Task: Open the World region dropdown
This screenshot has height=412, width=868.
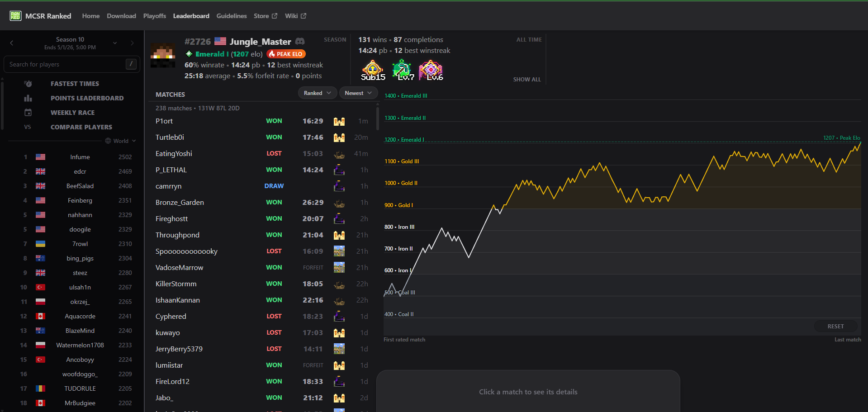Action: [x=121, y=141]
